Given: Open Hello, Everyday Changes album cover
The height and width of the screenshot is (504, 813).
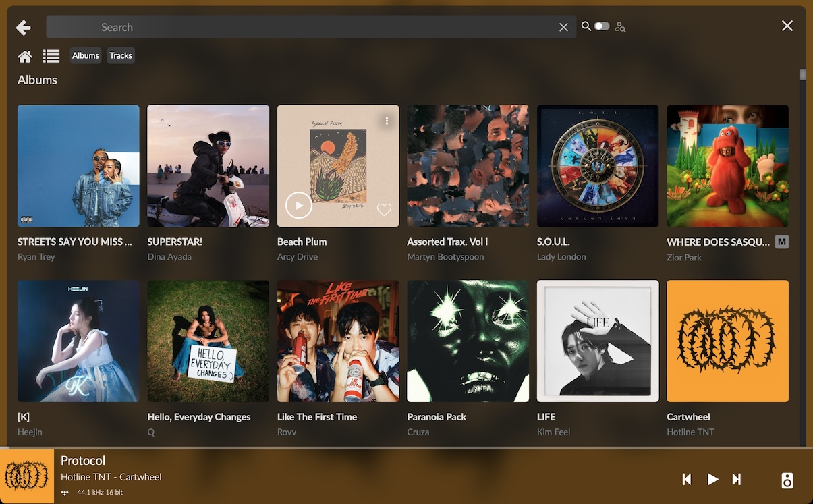Looking at the screenshot, I should coord(208,341).
